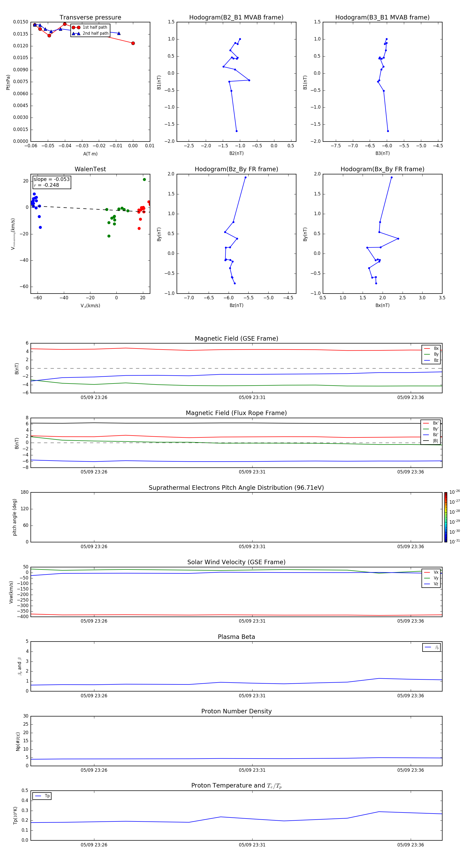Viewport: 473px width, 868px height.
Task: Click the colorbar's 10^-26 tick label
Action: 455,492
